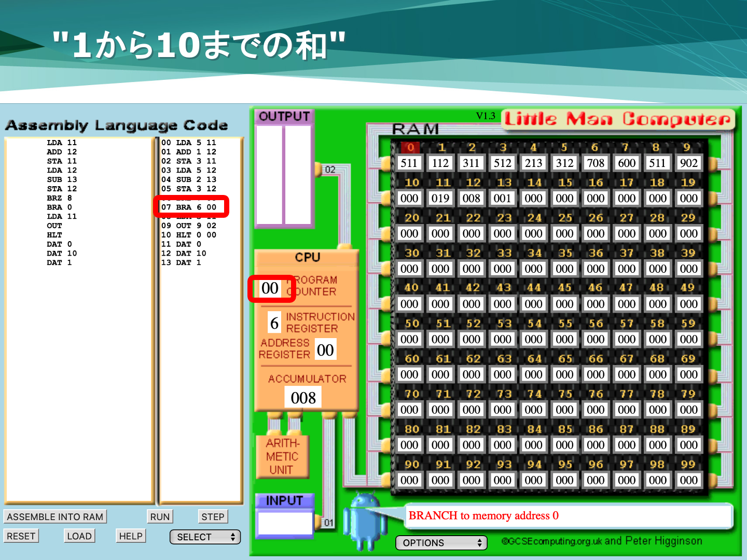
Task: Open the SELECT dropdown
Action: click(205, 537)
